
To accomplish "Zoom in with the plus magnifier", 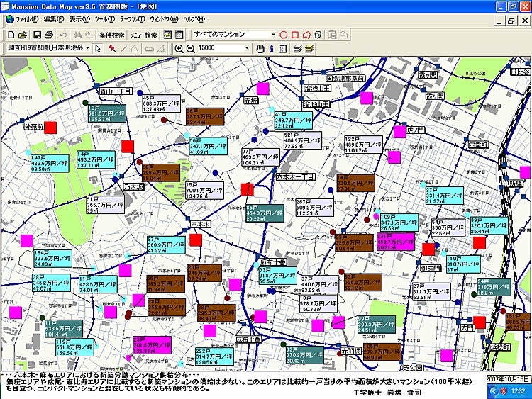I will click(179, 48).
